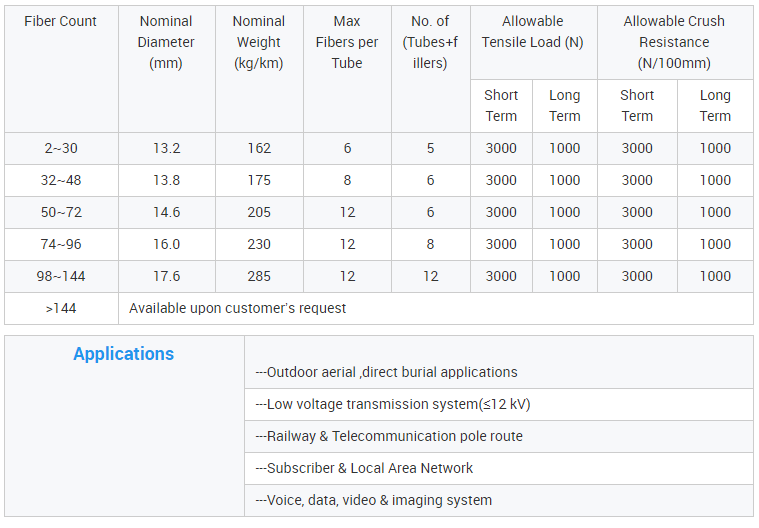Click the blue Applications heading
Image resolution: width=759 pixels, height=528 pixels.
tap(124, 354)
